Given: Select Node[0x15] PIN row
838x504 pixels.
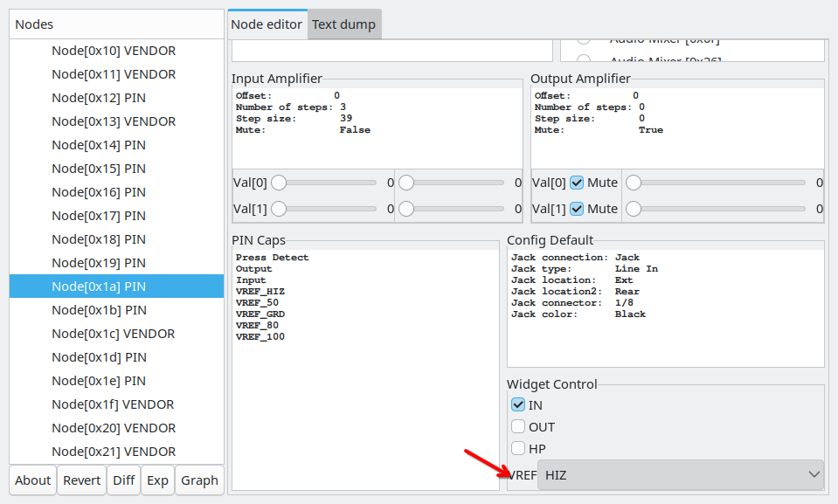Looking at the screenshot, I should (116, 169).
